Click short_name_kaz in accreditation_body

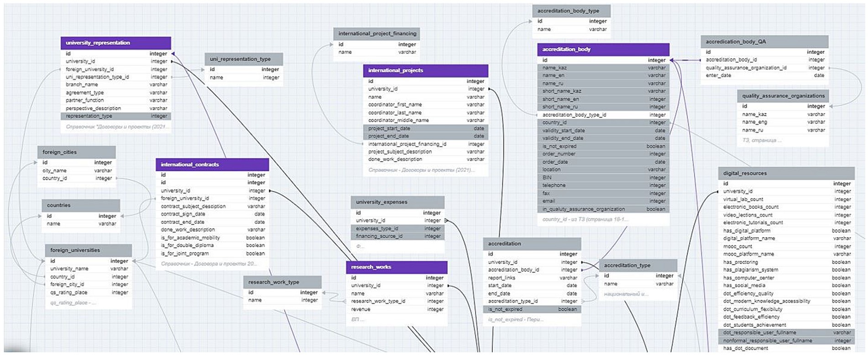(603, 91)
